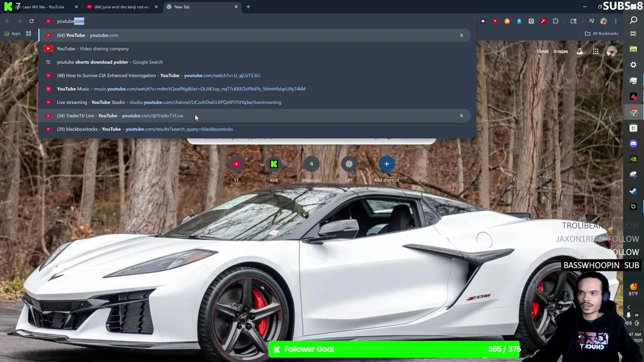Open the 81°F weather widget
Viewport: 644px width, 362px height.
pos(633,290)
